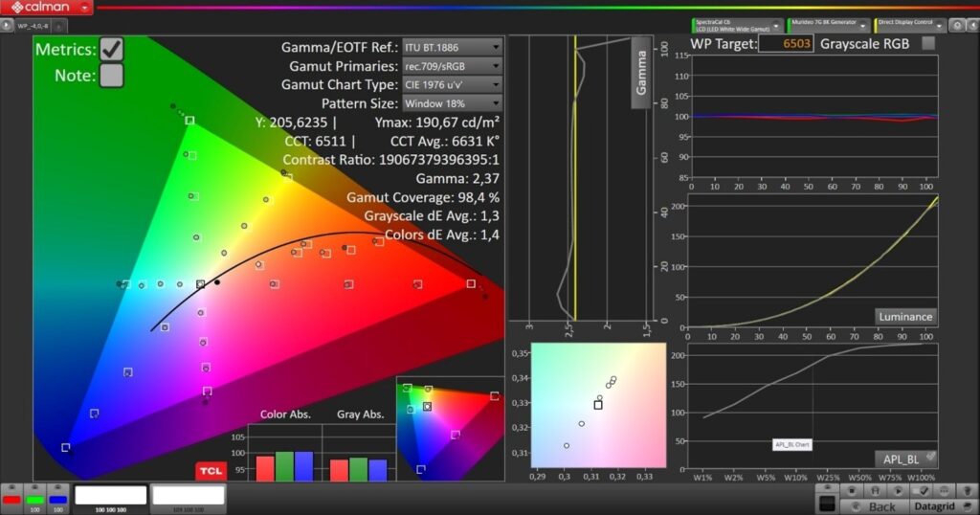The width and height of the screenshot is (980, 515).
Task: Toggle the Metrics checkbox
Action: pyautogui.click(x=112, y=50)
